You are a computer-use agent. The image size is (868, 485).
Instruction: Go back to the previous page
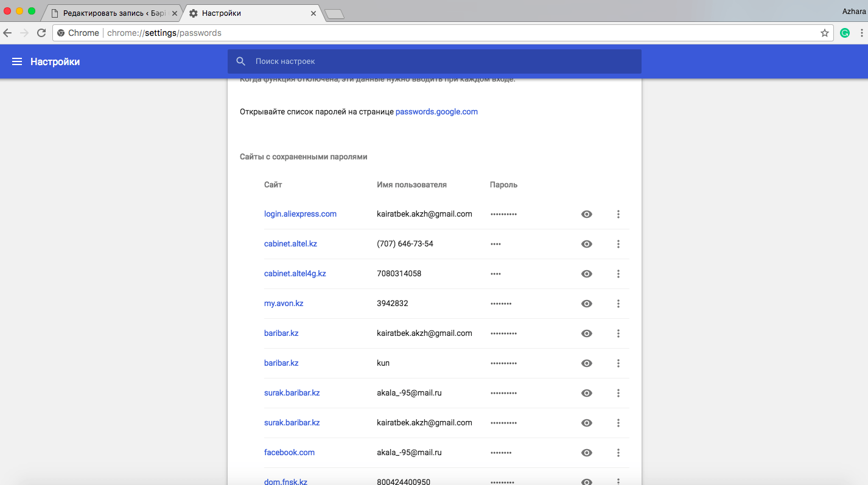(7, 33)
